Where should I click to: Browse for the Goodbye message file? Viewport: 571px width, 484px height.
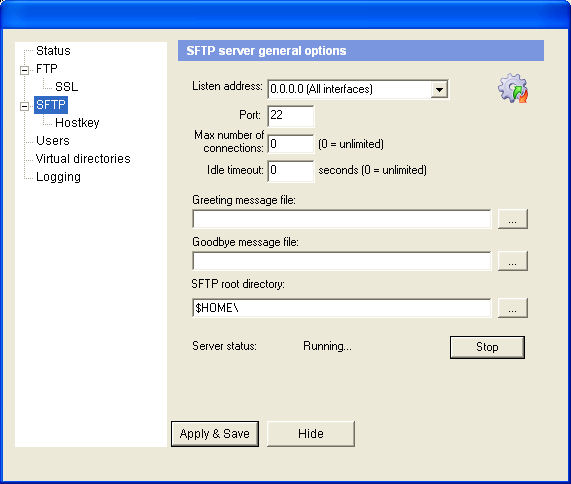[512, 261]
